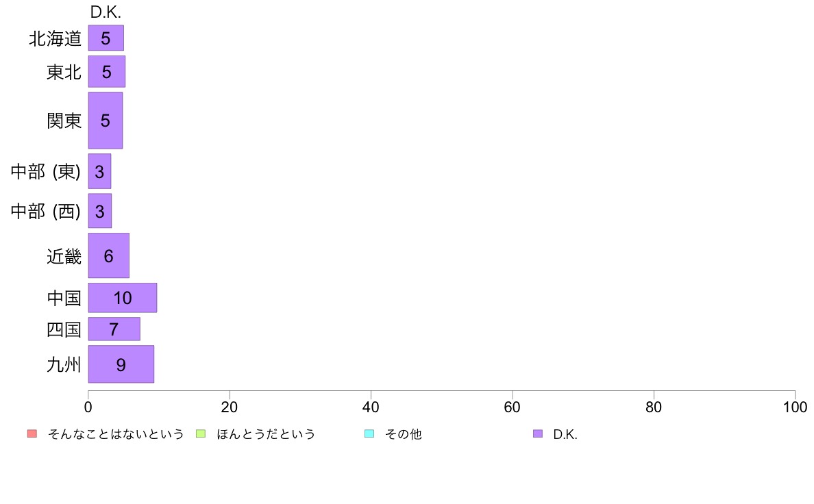Click the D.K. column header above the bars

[x=106, y=12]
